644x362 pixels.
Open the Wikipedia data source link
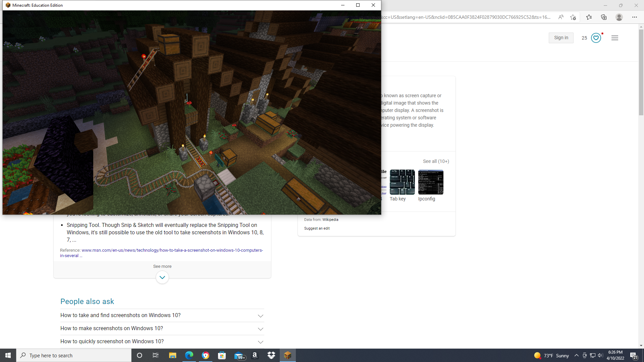click(x=330, y=220)
